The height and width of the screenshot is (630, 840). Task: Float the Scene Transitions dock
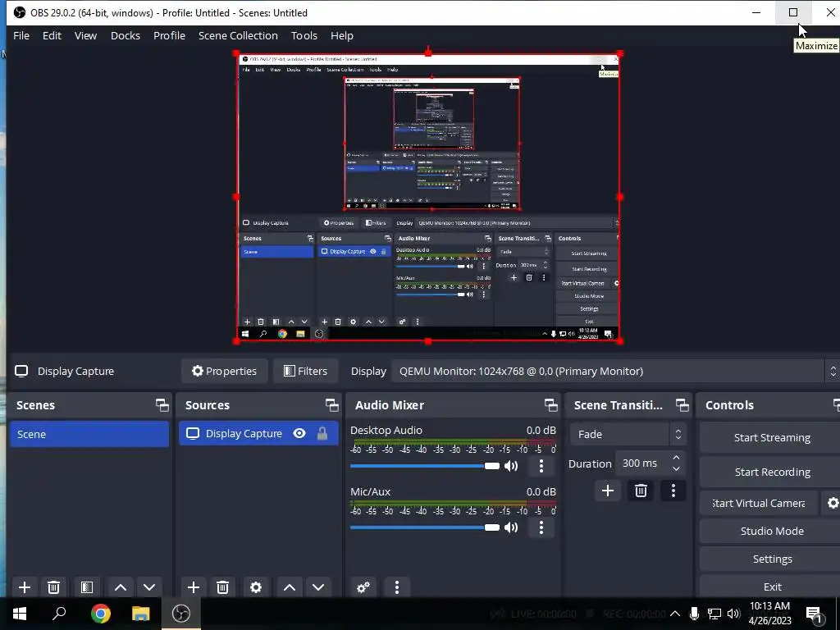tap(682, 405)
